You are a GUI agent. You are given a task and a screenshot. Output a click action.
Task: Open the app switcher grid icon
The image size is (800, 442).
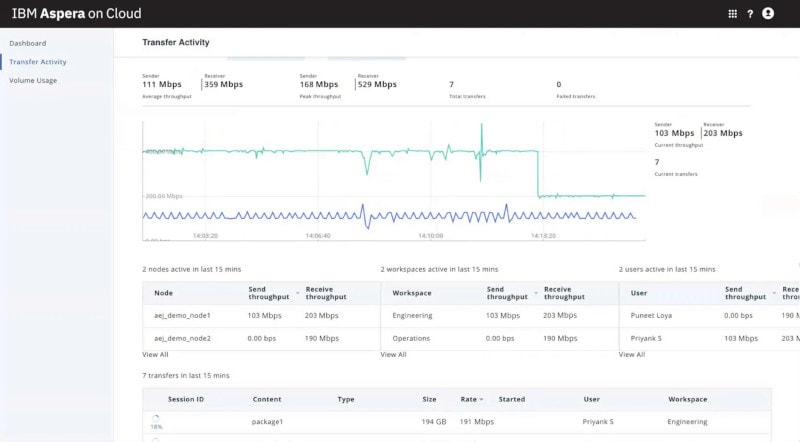pyautogui.click(x=732, y=14)
